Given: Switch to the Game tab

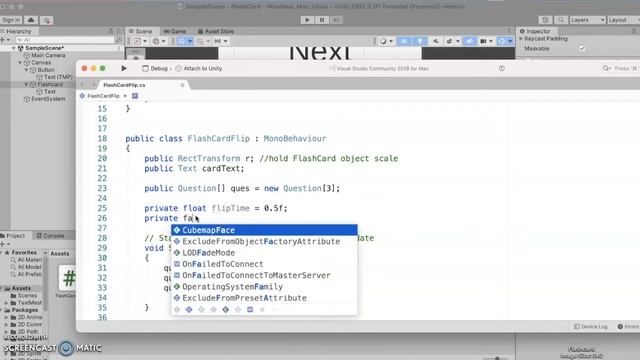Looking at the screenshot, I should click(x=175, y=31).
